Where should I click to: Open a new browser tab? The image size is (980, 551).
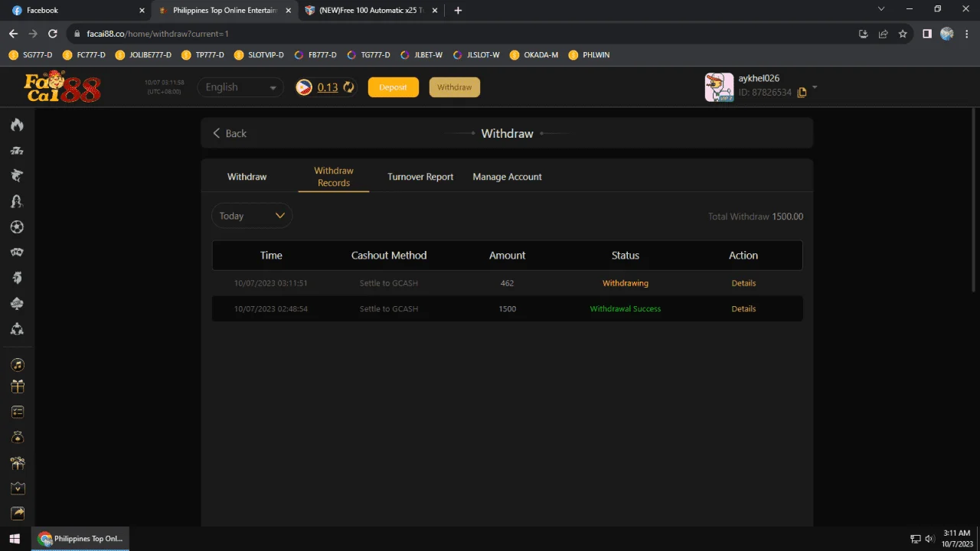tap(458, 11)
